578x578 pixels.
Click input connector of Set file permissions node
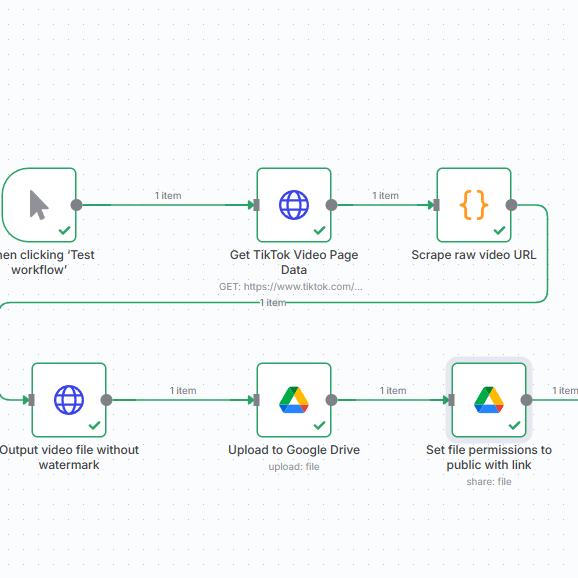tap(452, 400)
